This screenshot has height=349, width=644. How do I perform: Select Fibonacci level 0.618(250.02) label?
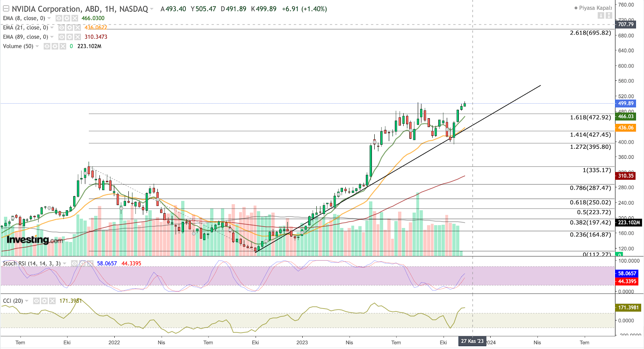(x=590, y=202)
